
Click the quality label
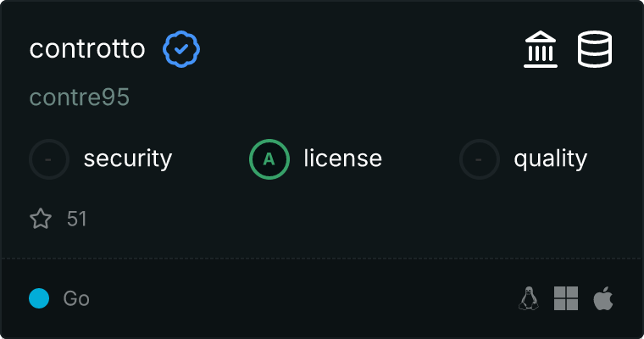point(550,158)
